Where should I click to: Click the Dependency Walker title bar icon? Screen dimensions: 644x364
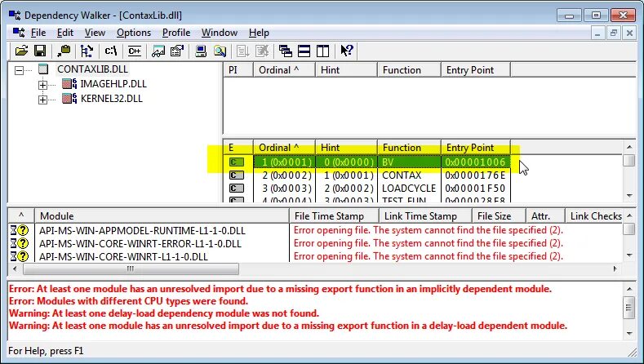point(15,16)
